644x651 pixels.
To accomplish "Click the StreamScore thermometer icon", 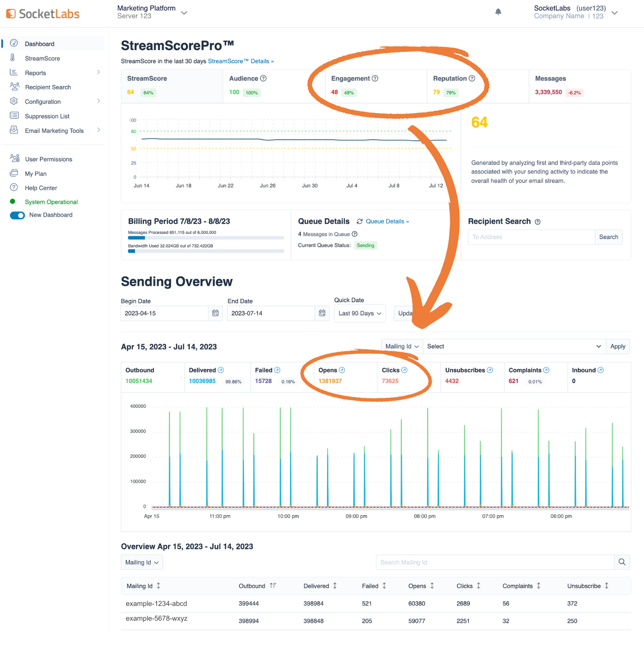I will coord(13,58).
